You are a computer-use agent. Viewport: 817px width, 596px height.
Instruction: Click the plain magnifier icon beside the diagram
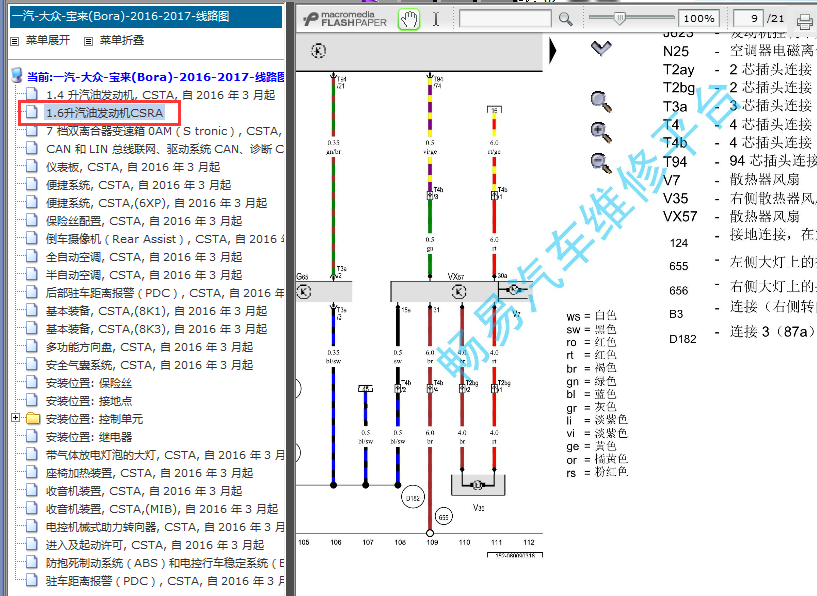[x=601, y=102]
